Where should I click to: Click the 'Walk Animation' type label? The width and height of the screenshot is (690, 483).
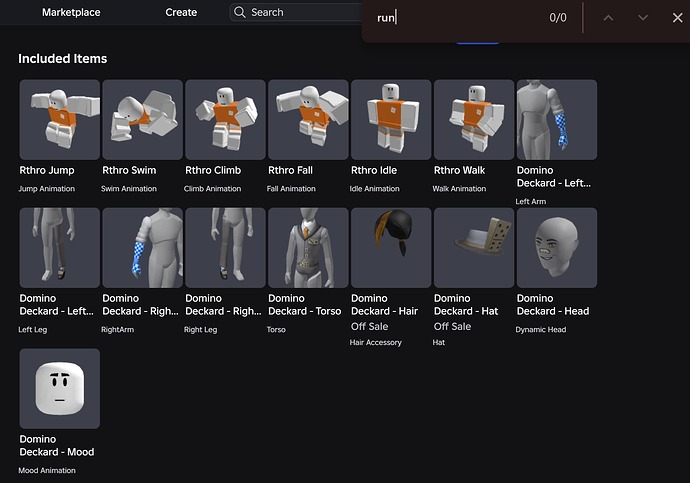pos(459,189)
